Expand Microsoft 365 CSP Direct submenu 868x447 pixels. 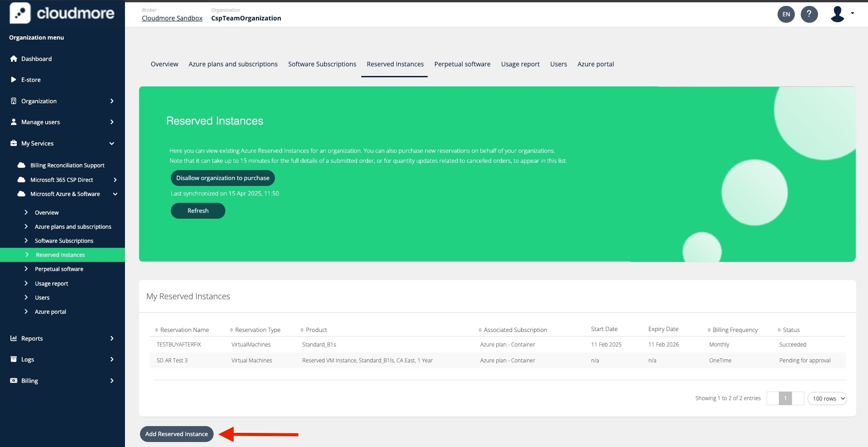(115, 180)
